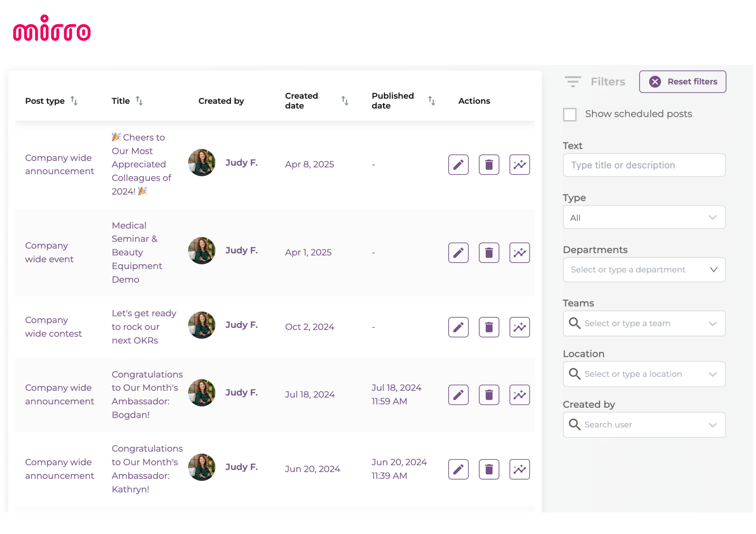The height and width of the screenshot is (534, 756).
Task: Sort table by Title column
Action: pyautogui.click(x=139, y=101)
